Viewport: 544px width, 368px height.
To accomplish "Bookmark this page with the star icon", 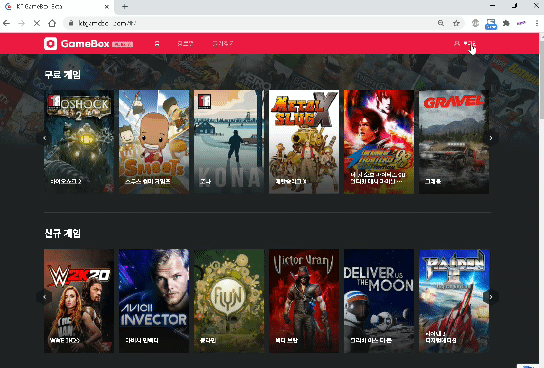I will click(456, 23).
